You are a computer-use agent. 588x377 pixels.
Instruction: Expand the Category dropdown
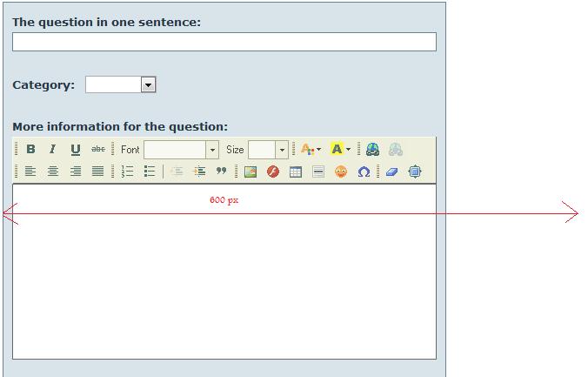(x=148, y=84)
